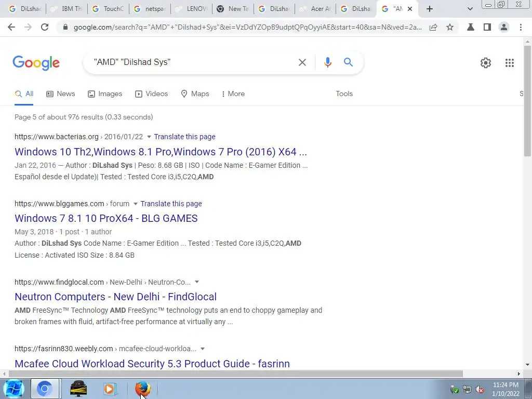
Task: Switch to Chrome in the taskbar
Action: point(45,389)
